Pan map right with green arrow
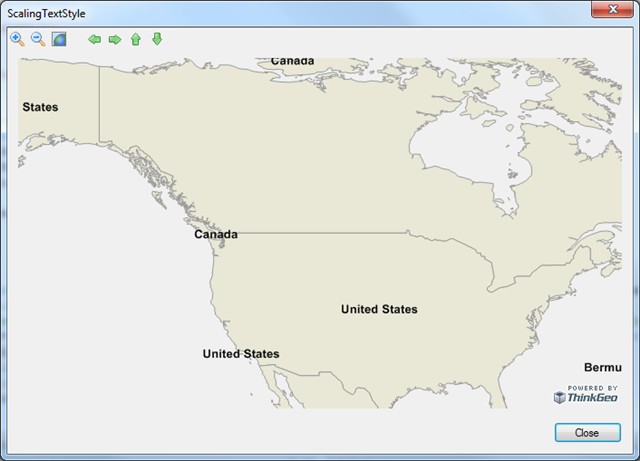Screen dimensions: 640x461 tap(115, 39)
